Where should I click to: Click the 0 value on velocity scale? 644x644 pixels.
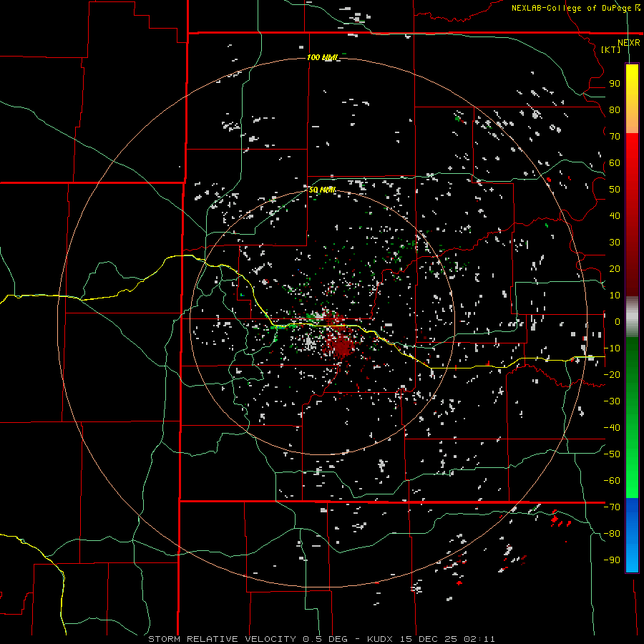pos(618,322)
